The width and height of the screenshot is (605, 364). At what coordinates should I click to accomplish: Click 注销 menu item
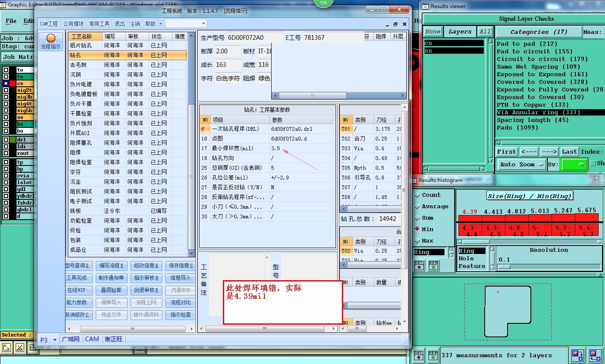[x=135, y=24]
